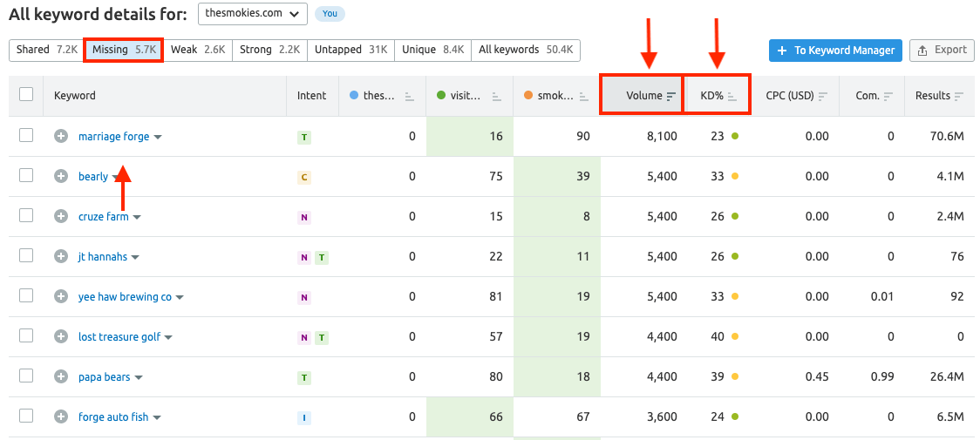Sort by Results column icon
Viewport: 980px width, 440px height.
tap(959, 96)
